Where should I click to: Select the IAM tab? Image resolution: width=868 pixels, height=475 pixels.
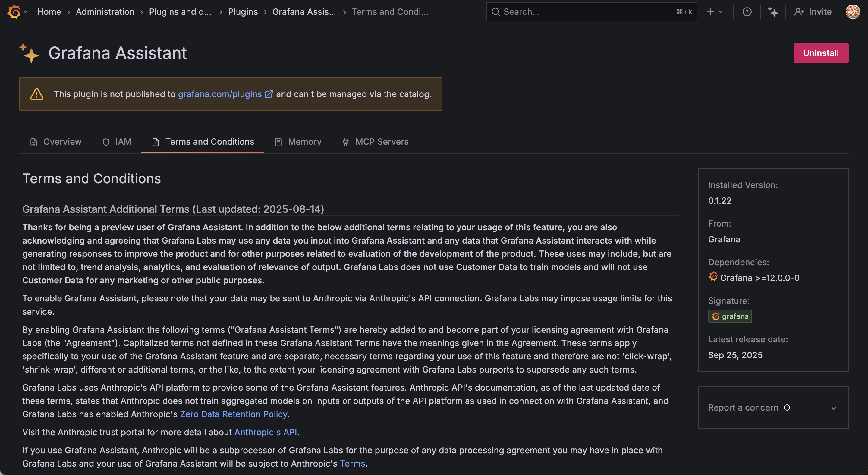pos(117,142)
